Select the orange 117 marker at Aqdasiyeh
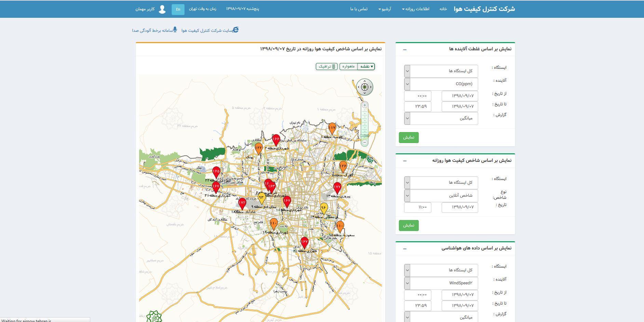This screenshot has height=322, width=644. click(332, 128)
